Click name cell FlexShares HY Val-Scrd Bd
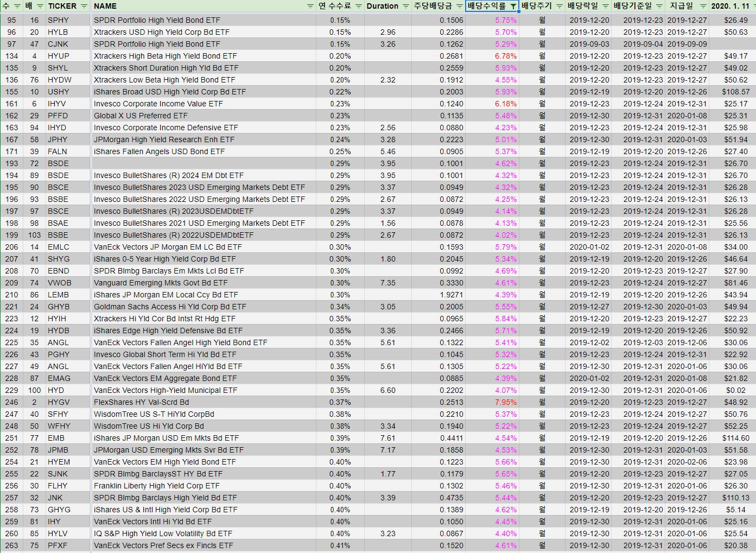The image size is (756, 553). point(203,402)
